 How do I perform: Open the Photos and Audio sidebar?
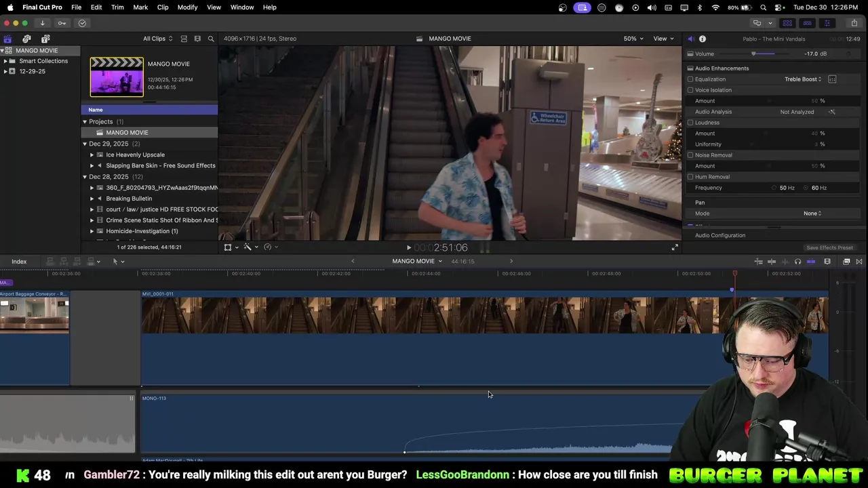click(26, 39)
